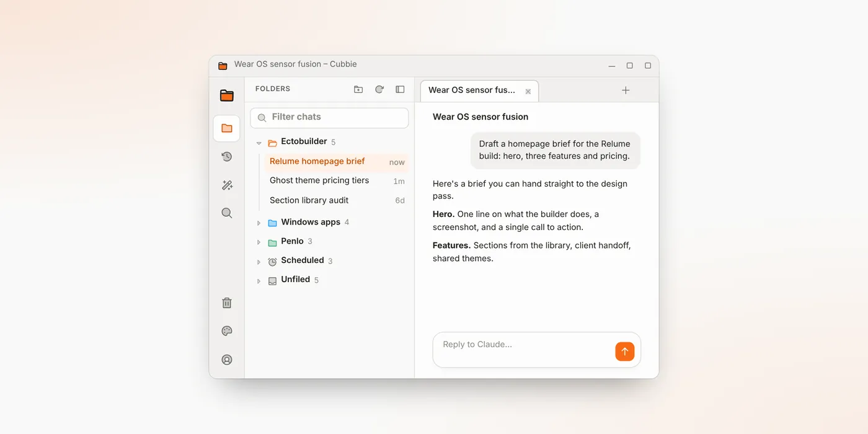Click the bold Hero. paragraph
Image resolution: width=868 pixels, height=434 pixels.
[x=516, y=221]
